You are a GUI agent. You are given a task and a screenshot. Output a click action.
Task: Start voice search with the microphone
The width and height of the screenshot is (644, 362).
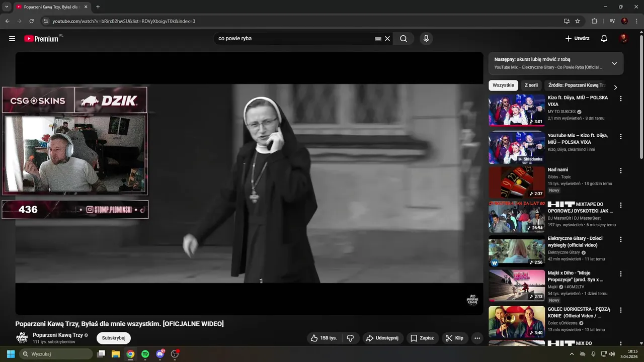426,39
